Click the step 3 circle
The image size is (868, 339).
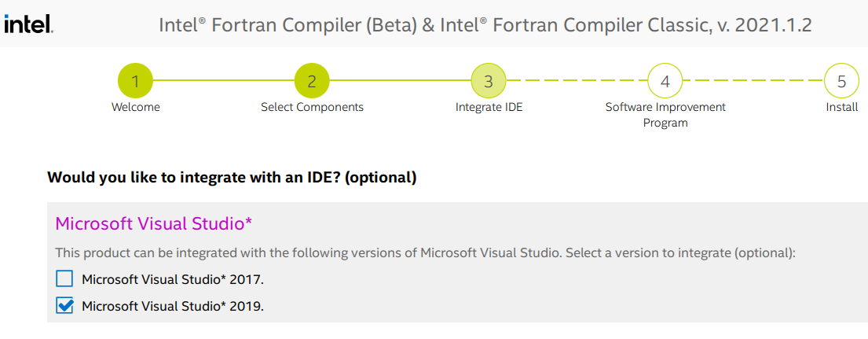[489, 81]
